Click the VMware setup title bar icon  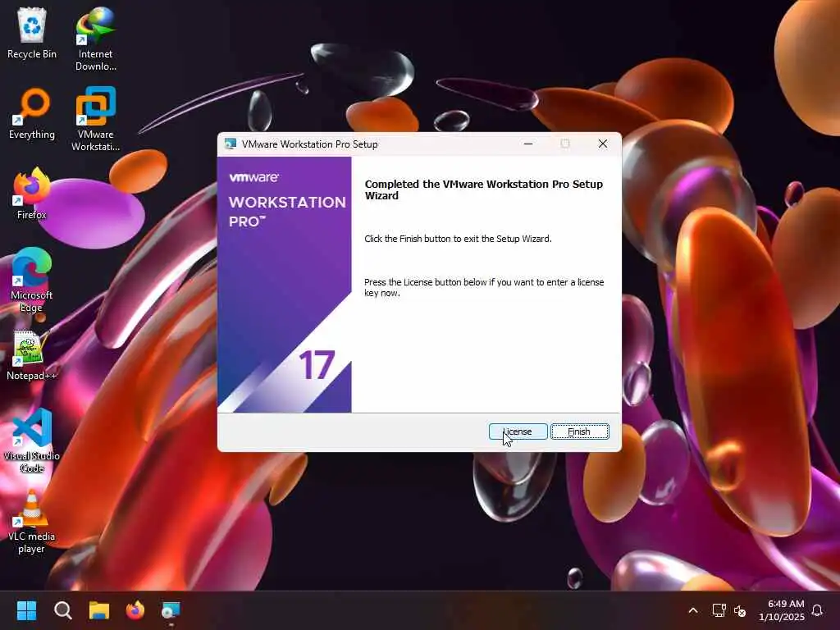pos(231,144)
